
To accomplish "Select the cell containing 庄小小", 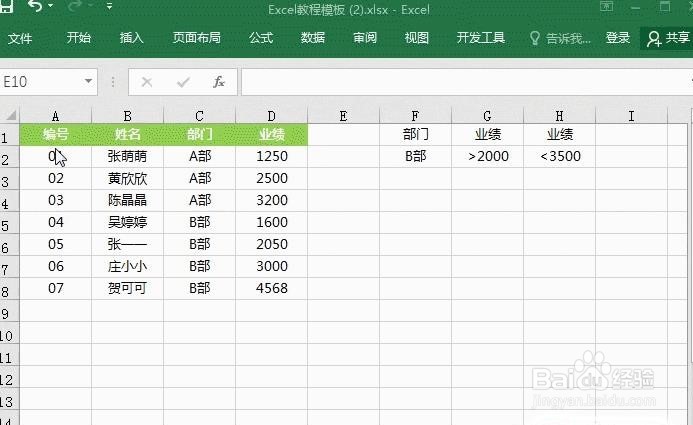I will coord(127,266).
